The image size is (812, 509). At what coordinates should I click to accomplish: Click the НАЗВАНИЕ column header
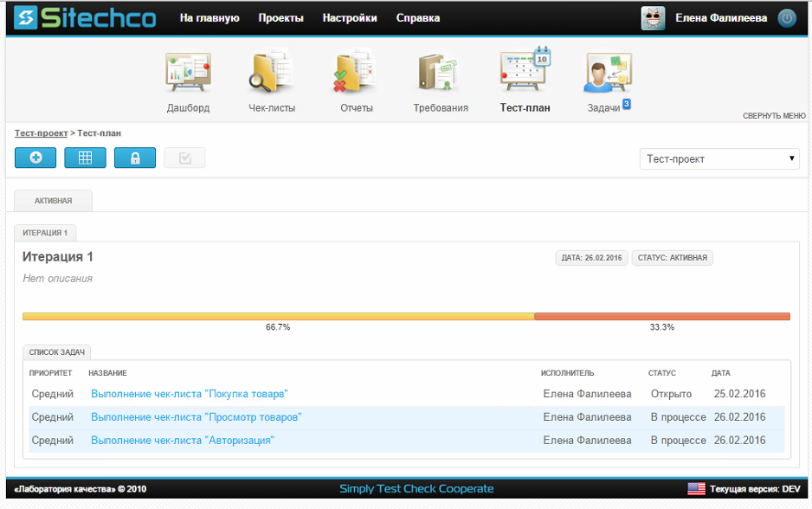(x=107, y=373)
